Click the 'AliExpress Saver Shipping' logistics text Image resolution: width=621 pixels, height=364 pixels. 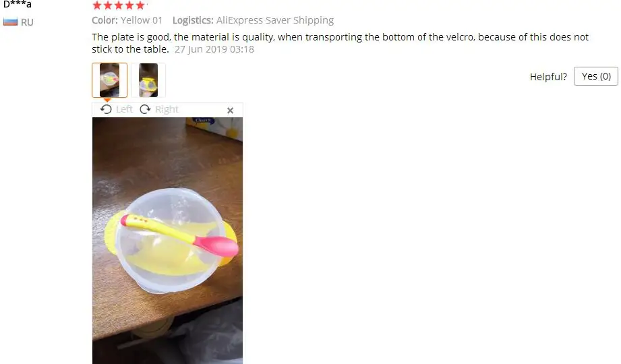tap(275, 20)
